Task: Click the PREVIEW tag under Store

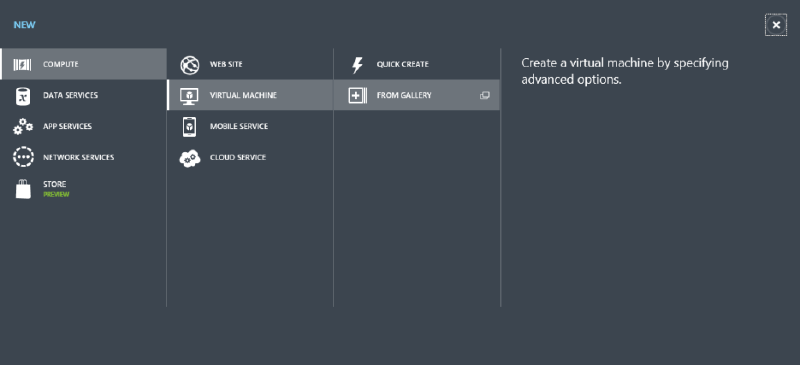Action: (56, 194)
